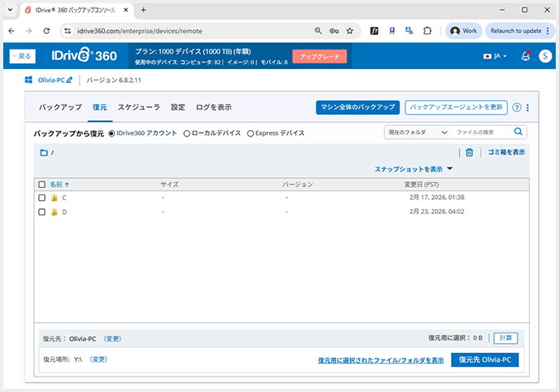Viewport: 559px width, 392px height.
Task: Open the user avatar S account menu
Action: pyautogui.click(x=544, y=56)
